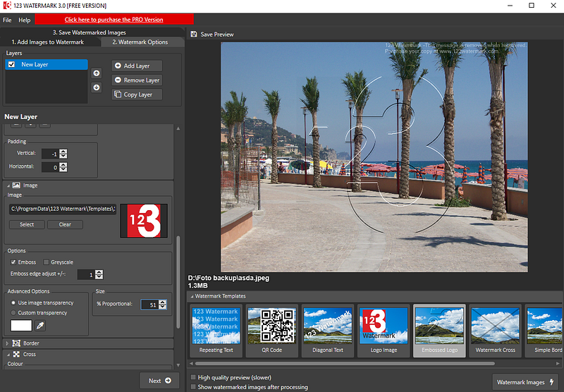Screen dimensions: 564x392
Task: Uncheck the Emboss option
Action: click(13, 262)
